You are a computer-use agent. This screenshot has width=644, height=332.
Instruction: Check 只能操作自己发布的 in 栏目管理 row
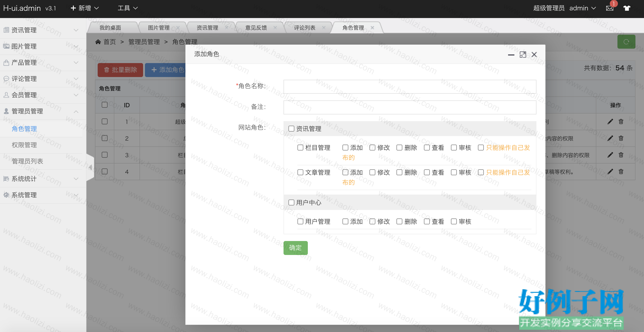481,148
